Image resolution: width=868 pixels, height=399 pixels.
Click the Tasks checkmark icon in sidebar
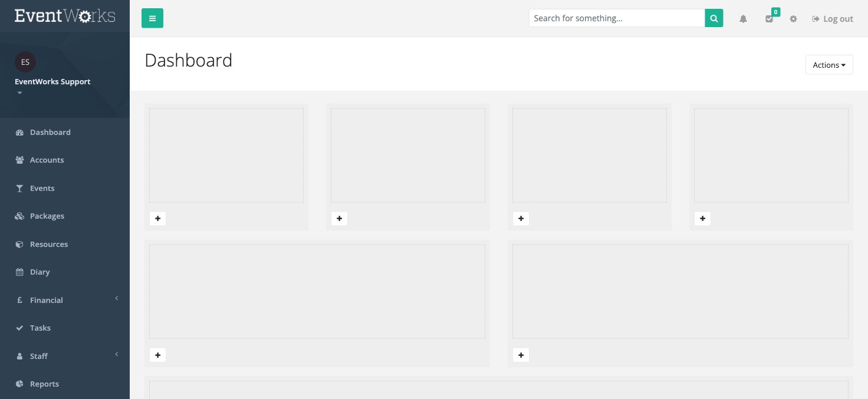point(19,328)
